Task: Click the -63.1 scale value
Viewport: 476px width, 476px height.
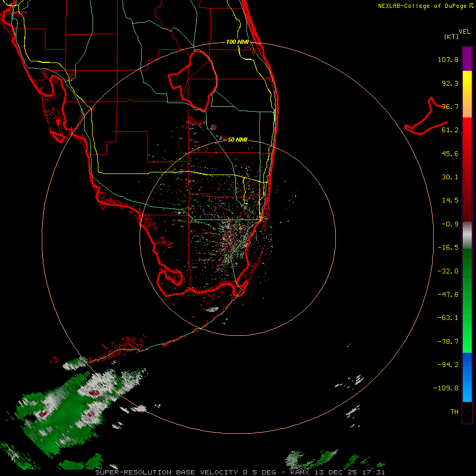Action: (448, 318)
